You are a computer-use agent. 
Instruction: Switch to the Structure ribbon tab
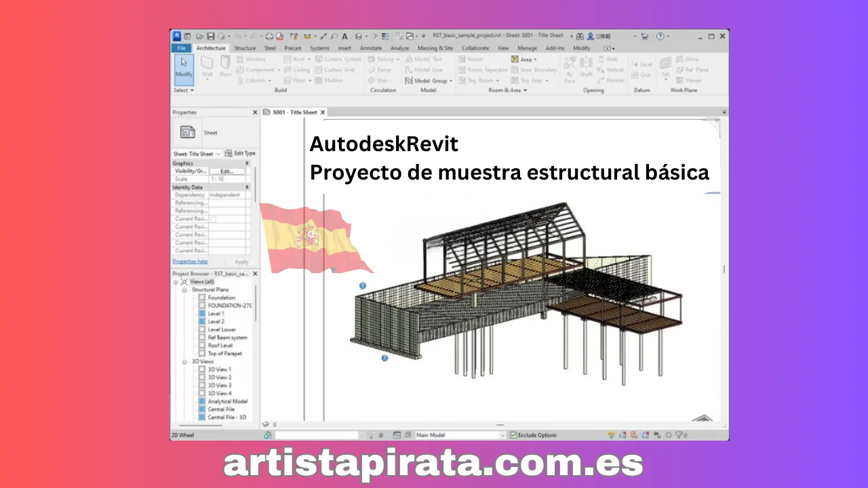tap(245, 48)
